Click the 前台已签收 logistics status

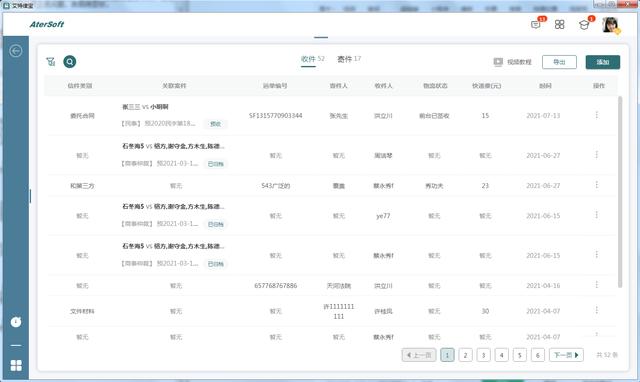[434, 116]
